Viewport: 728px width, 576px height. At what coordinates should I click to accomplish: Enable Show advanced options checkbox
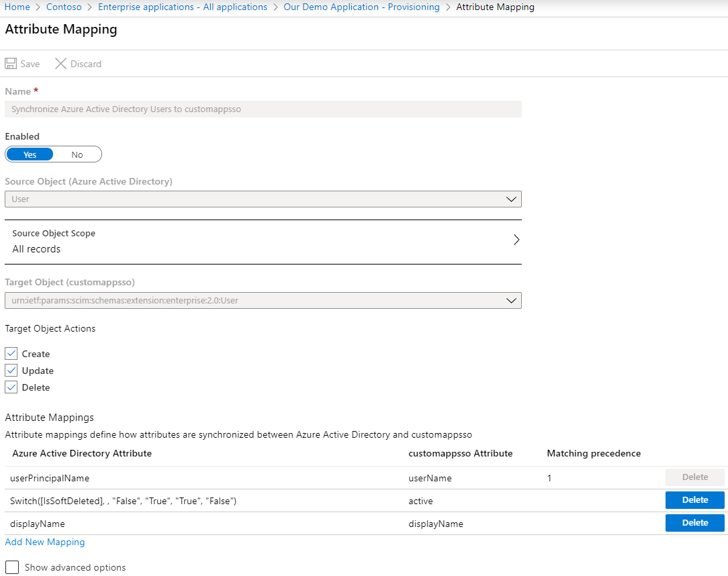pos(12,567)
